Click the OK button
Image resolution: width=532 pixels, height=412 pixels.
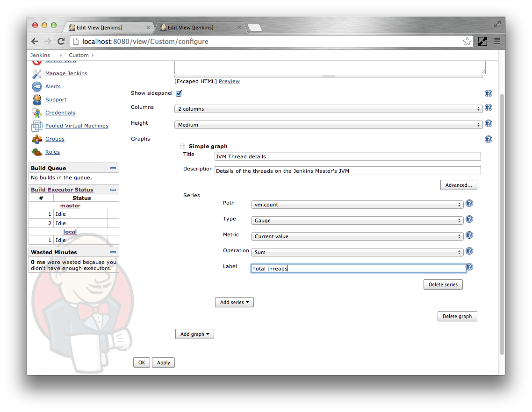142,363
